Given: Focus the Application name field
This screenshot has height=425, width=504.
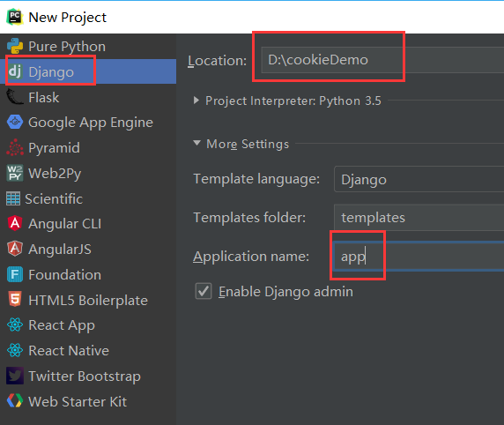Looking at the screenshot, I should point(419,257).
